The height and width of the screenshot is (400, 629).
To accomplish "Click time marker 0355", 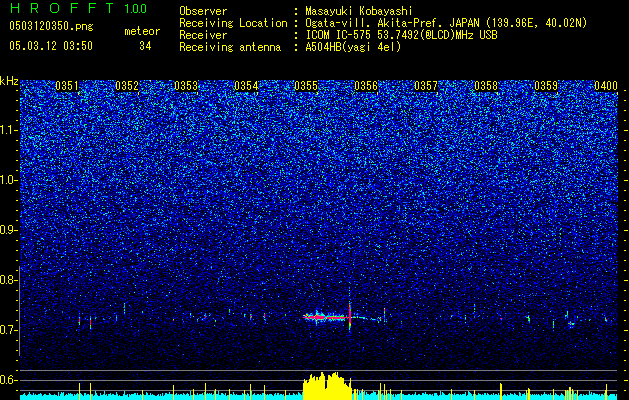I will click(306, 86).
